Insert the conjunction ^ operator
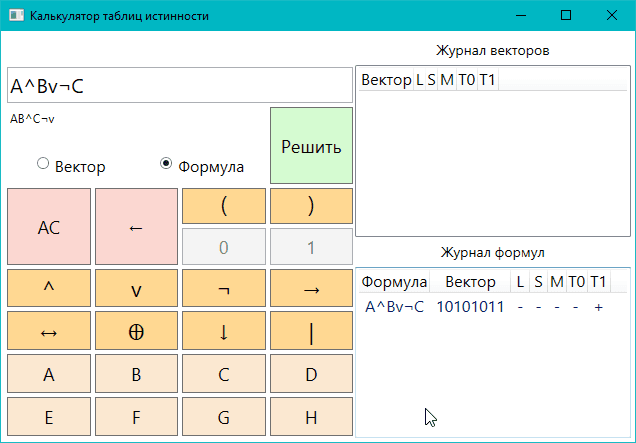Viewport: 636px width, 443px height. click(48, 288)
